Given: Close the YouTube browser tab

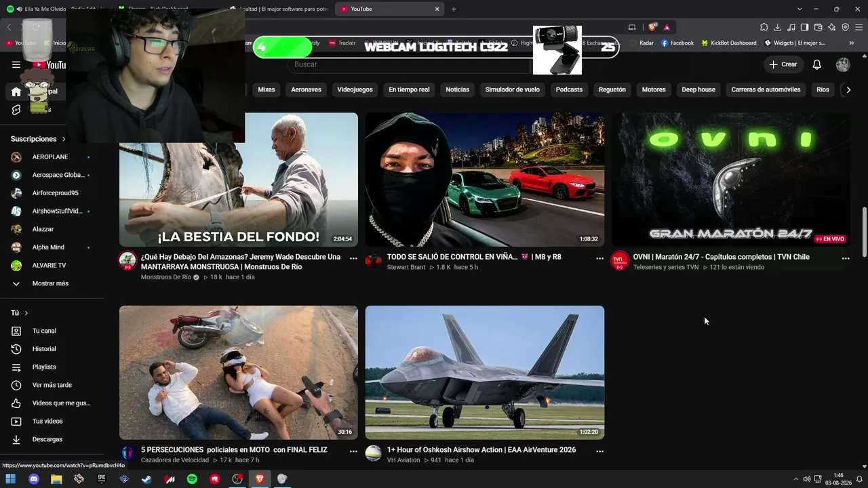Looking at the screenshot, I should [x=437, y=9].
